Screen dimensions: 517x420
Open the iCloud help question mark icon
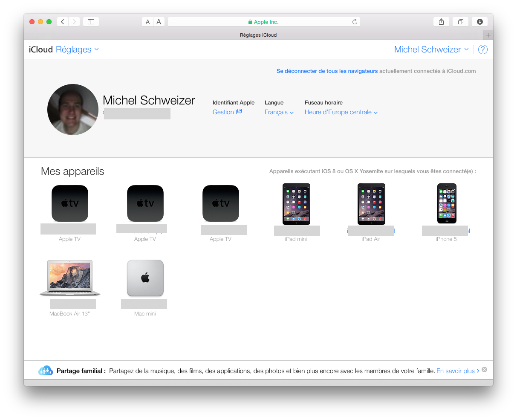click(x=482, y=49)
